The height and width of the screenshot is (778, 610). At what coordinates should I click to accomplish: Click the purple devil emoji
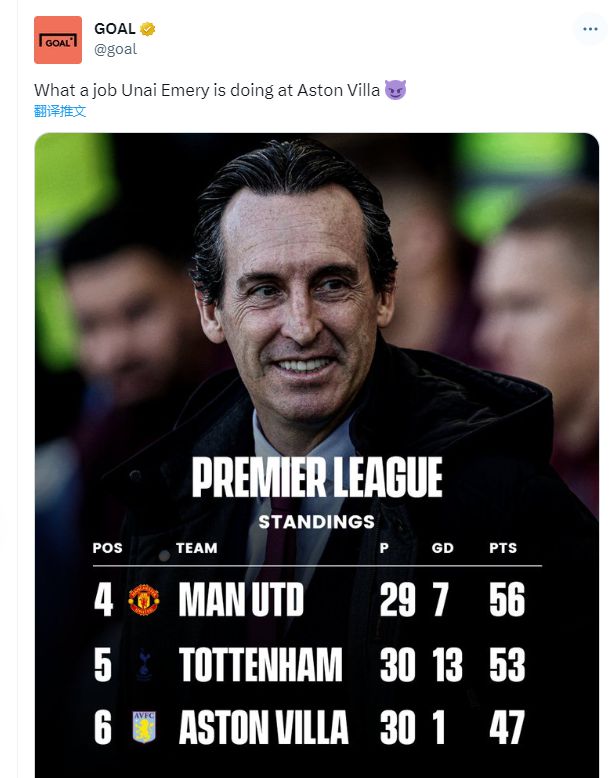click(x=396, y=91)
